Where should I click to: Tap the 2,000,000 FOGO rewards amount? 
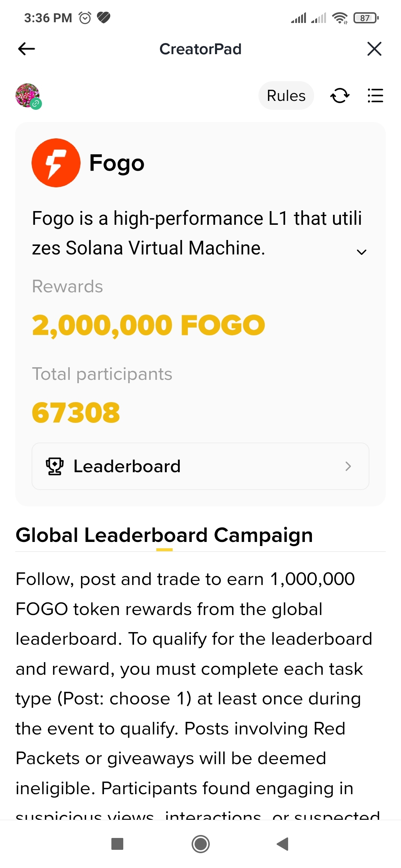tap(149, 325)
